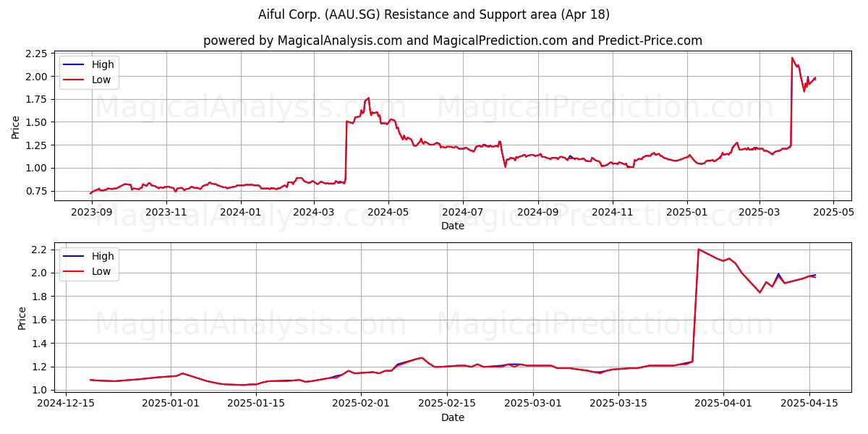Click the 2.2 price spike peak in bottom chart
This screenshot has height=434, width=868.
pyautogui.click(x=699, y=249)
